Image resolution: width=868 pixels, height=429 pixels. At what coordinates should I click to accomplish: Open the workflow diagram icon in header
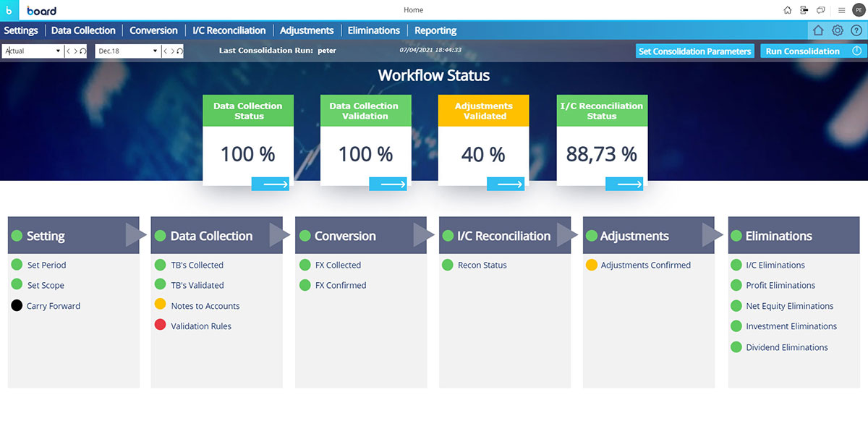804,10
